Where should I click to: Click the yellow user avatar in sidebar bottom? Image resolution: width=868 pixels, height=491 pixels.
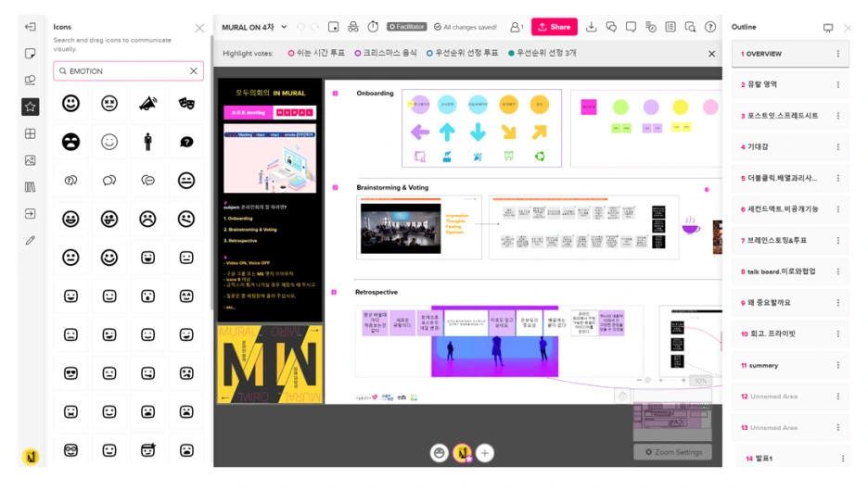pos(31,458)
